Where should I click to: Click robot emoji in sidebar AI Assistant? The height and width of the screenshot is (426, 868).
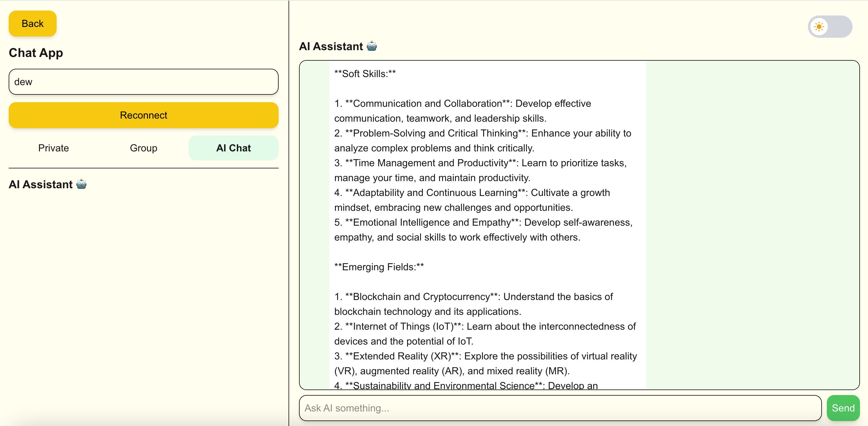click(81, 184)
